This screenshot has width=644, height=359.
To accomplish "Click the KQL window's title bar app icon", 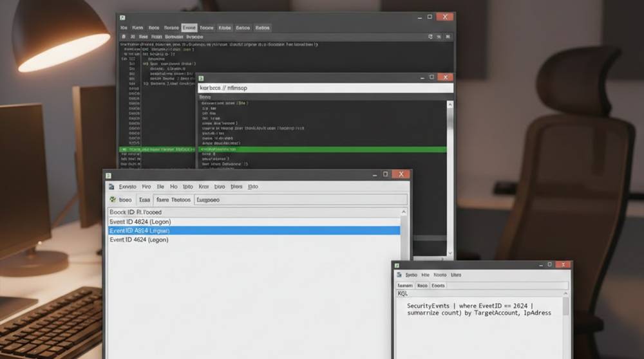I will [397, 266].
